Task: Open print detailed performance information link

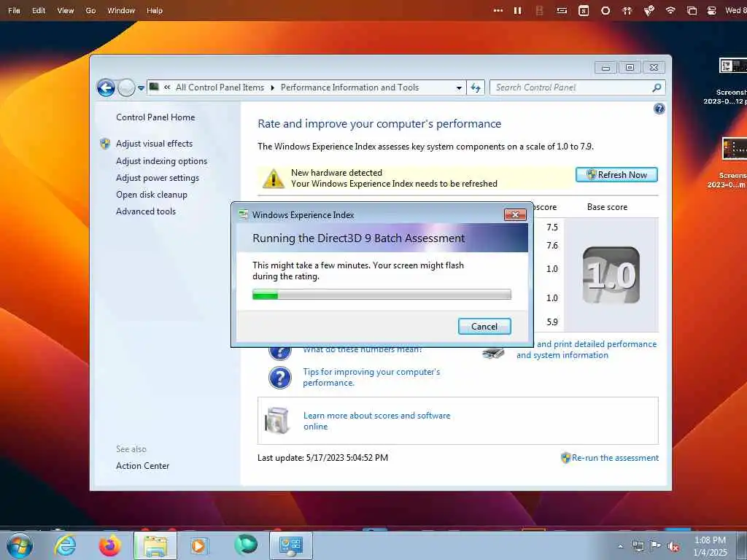Action: tap(587, 349)
